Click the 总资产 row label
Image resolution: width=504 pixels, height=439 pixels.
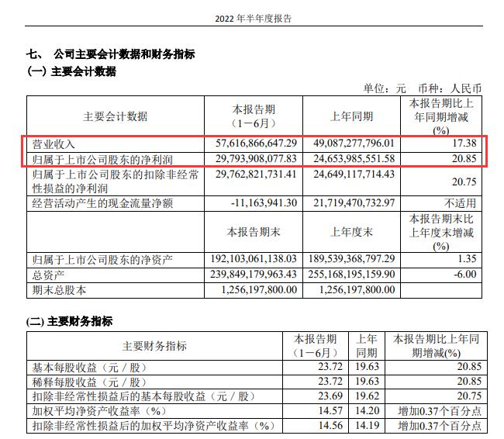(x=48, y=276)
